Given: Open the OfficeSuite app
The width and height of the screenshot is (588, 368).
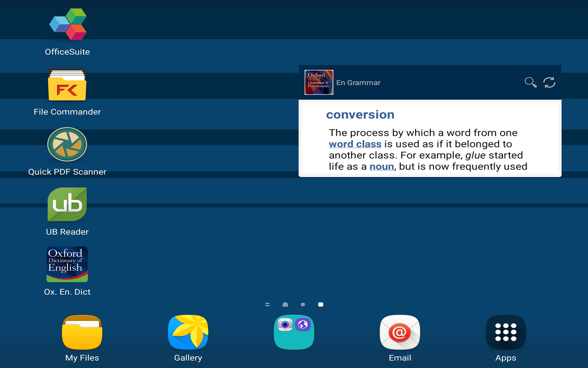Looking at the screenshot, I should coord(67,24).
